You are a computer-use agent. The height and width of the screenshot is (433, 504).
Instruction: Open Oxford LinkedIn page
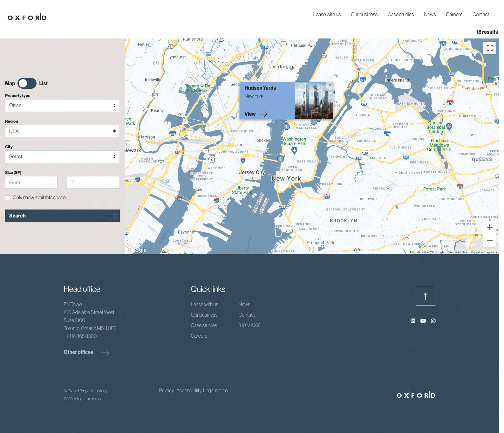click(413, 321)
